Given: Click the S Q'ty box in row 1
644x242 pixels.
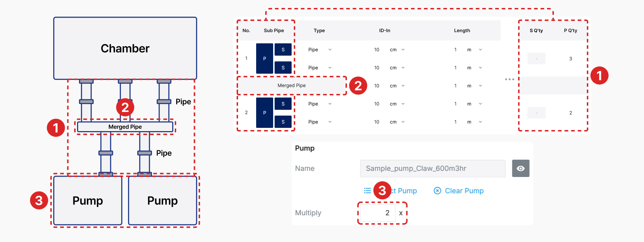Looking at the screenshot, I should [x=537, y=59].
